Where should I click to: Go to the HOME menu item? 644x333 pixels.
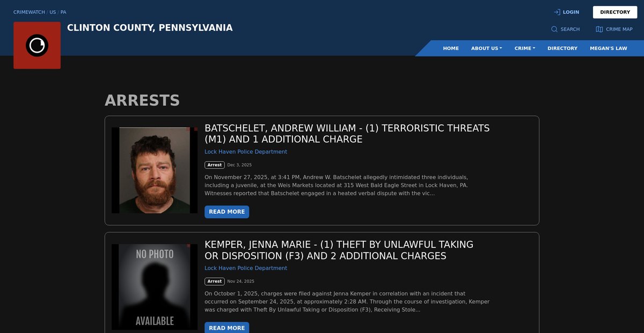451,48
